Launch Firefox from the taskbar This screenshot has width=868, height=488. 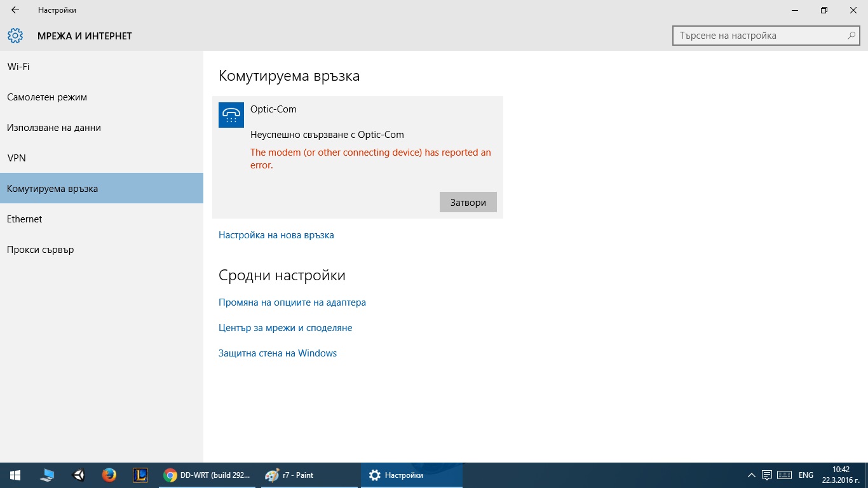click(109, 475)
